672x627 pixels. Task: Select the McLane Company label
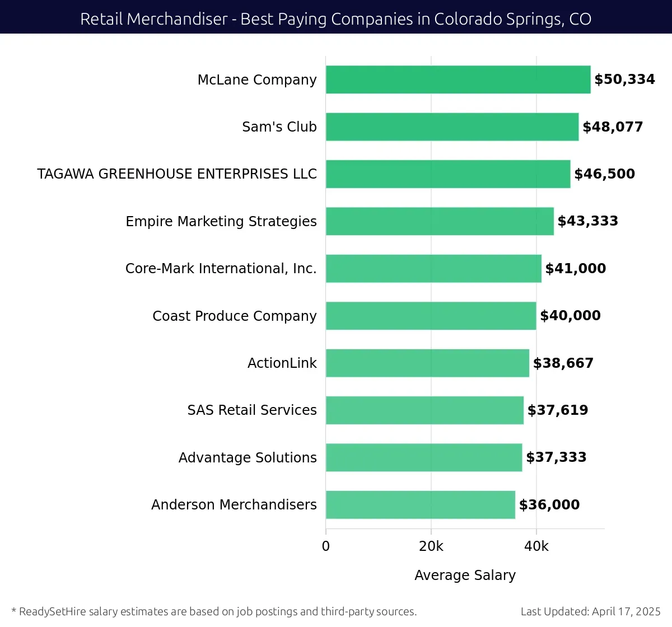(x=257, y=80)
